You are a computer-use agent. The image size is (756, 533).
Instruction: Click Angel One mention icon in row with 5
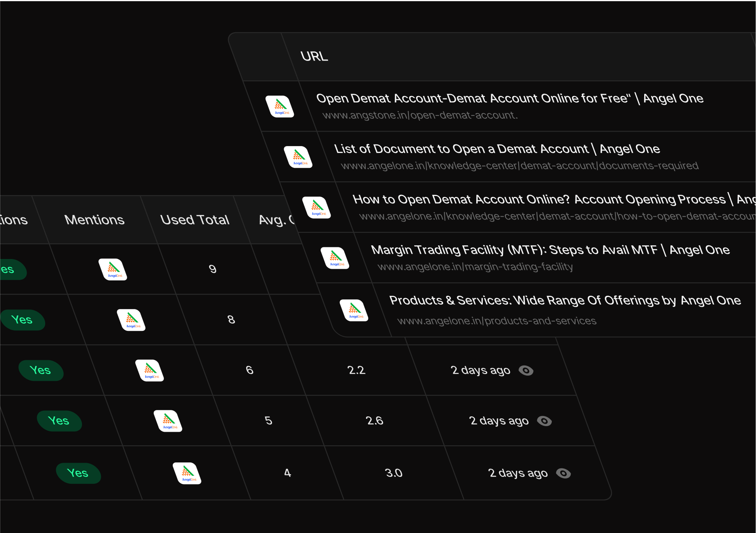coord(168,421)
